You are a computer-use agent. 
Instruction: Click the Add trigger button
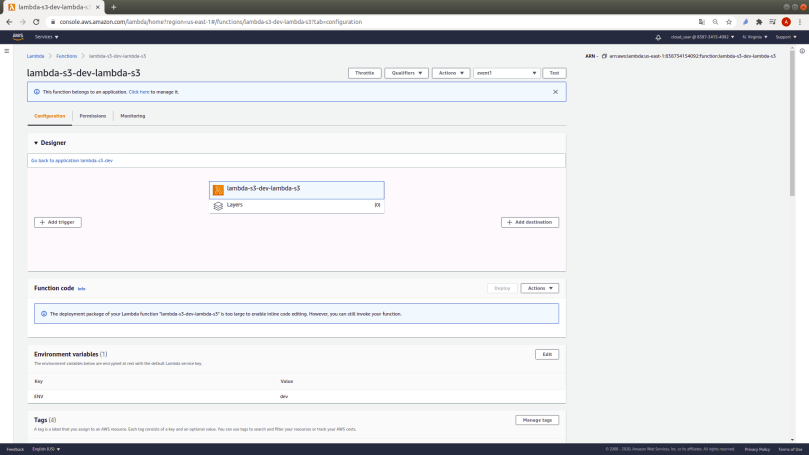coord(58,222)
